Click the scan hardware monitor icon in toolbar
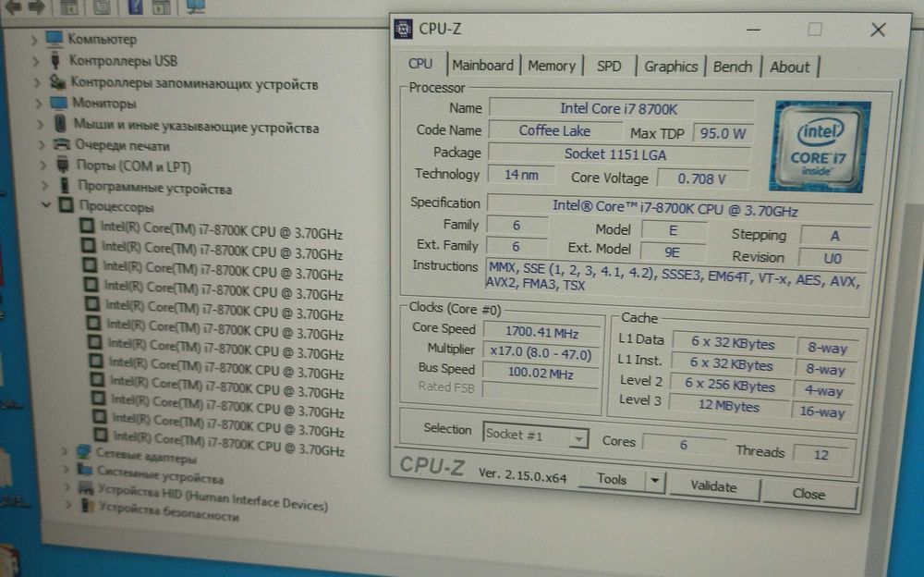The width and height of the screenshot is (924, 577). click(195, 6)
